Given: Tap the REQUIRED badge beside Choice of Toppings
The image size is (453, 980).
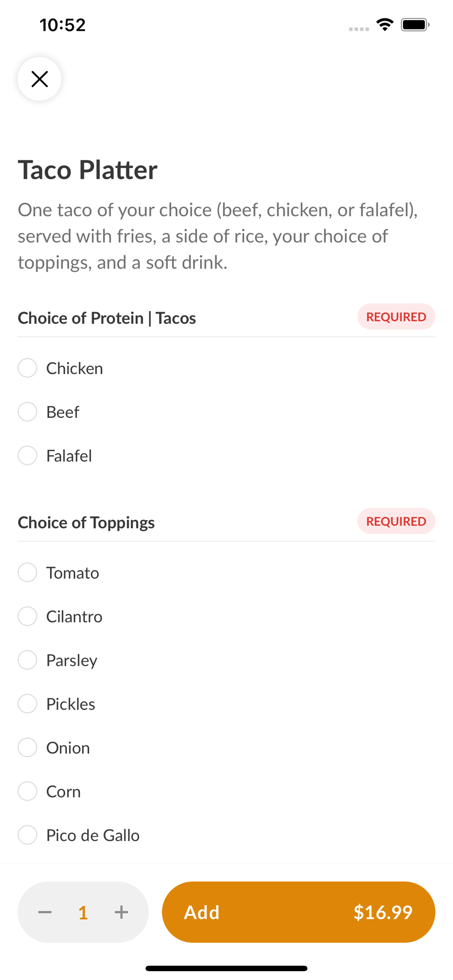Looking at the screenshot, I should 396,521.
